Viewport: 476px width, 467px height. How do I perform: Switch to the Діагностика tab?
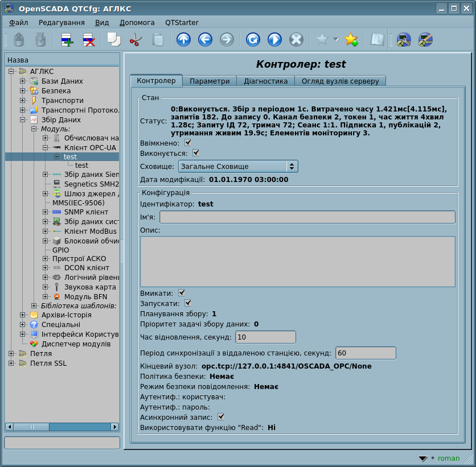(x=265, y=81)
